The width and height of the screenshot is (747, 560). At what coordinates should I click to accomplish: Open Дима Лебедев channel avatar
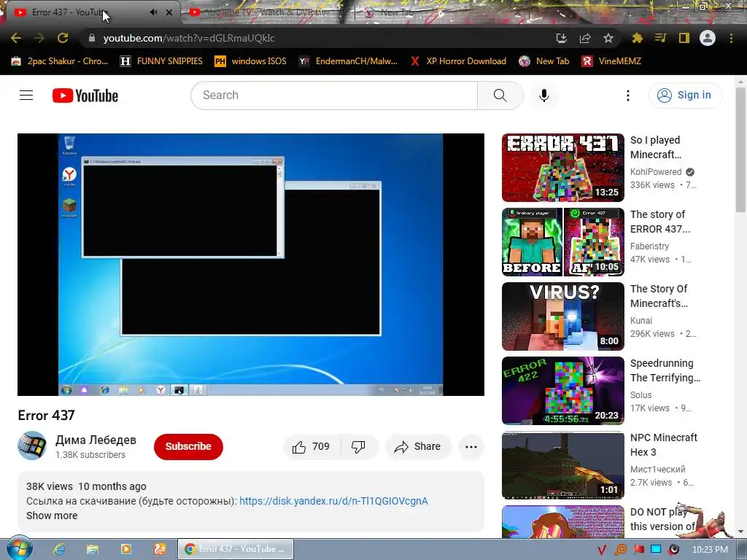pyautogui.click(x=32, y=446)
